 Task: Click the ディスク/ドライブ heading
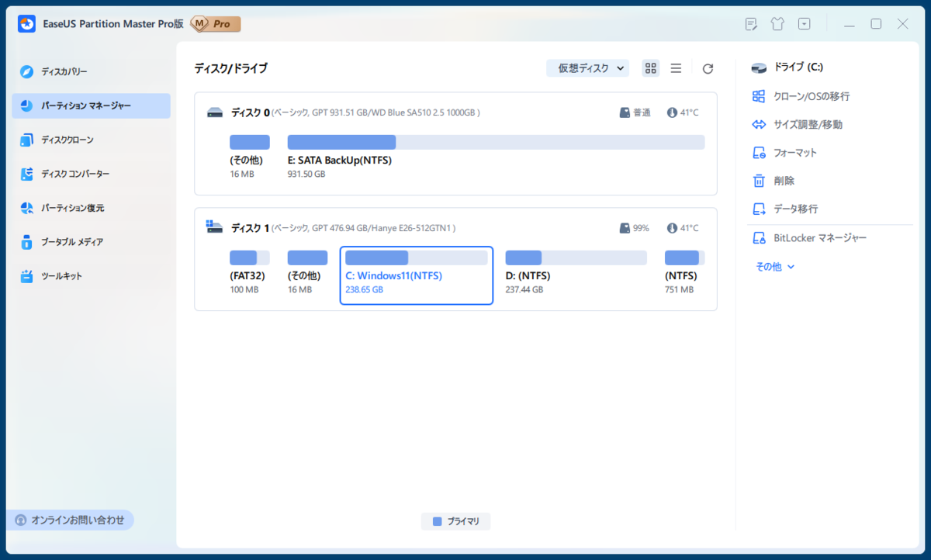230,68
